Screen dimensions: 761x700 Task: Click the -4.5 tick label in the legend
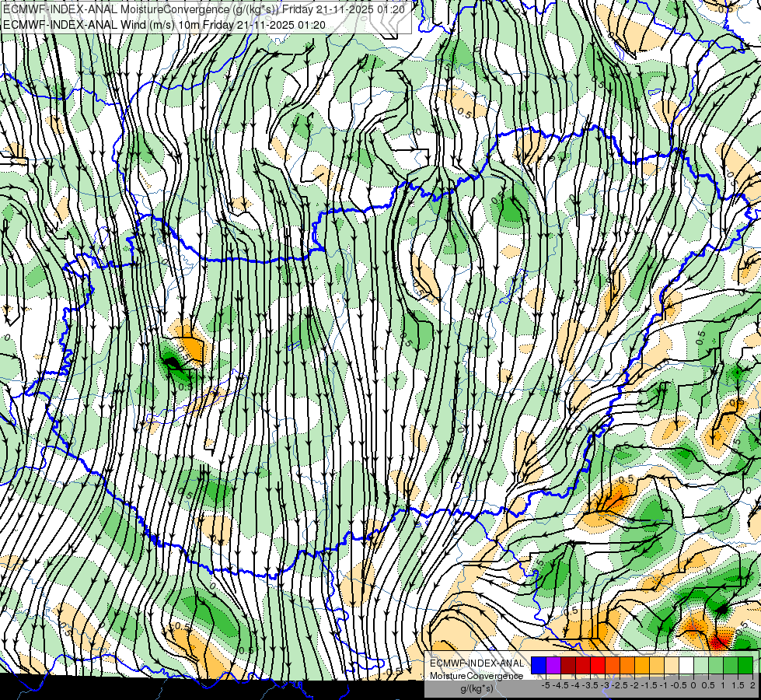(560, 685)
